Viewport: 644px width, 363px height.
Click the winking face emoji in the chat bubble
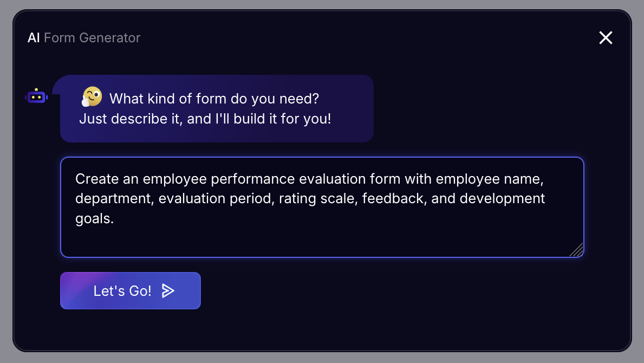(x=92, y=96)
